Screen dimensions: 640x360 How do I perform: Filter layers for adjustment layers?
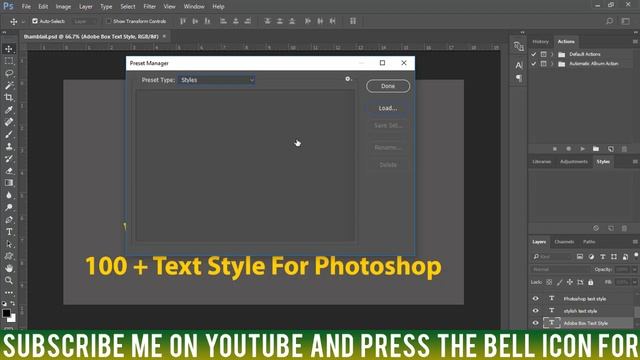(591, 256)
